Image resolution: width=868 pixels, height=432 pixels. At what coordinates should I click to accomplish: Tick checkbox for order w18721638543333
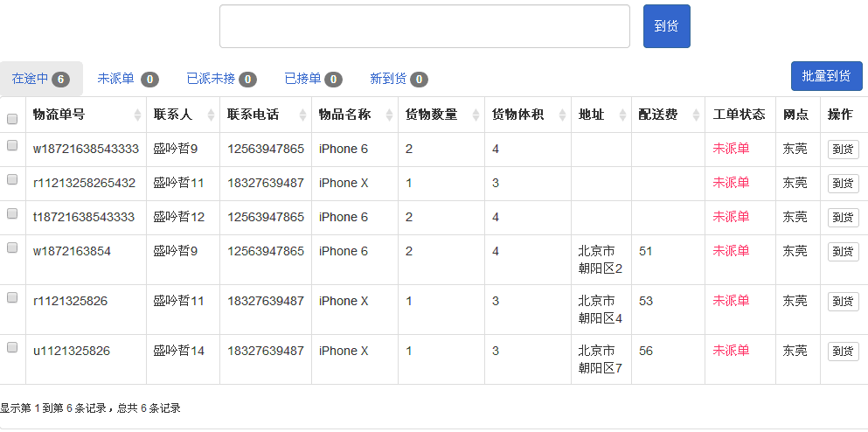coord(12,145)
